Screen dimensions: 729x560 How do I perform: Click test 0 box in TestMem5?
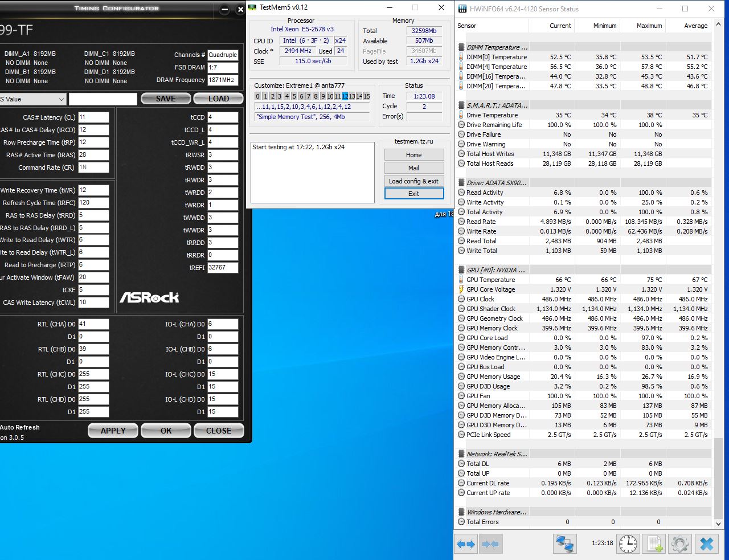point(257,96)
